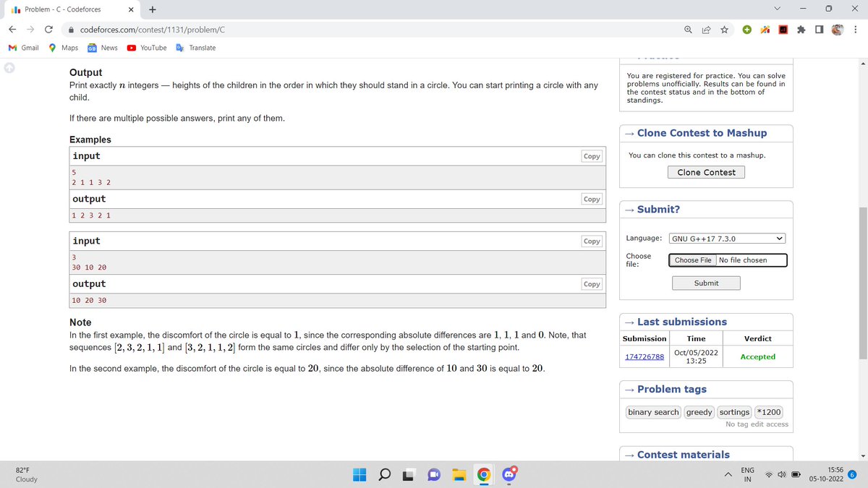868x488 pixels.
Task: Open Discord from taskbar
Action: click(x=508, y=475)
